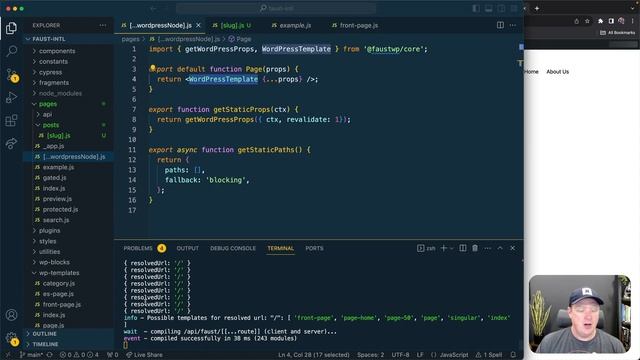Open the Accounts menu icon
Screen dimensions: 640x360
11,315
